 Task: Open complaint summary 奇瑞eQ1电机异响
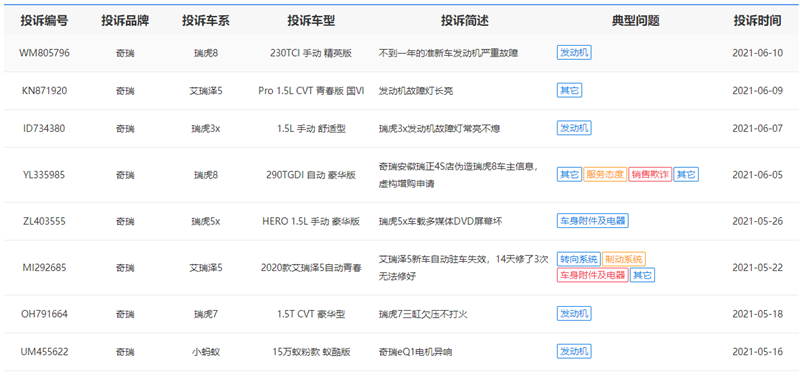[x=415, y=352]
